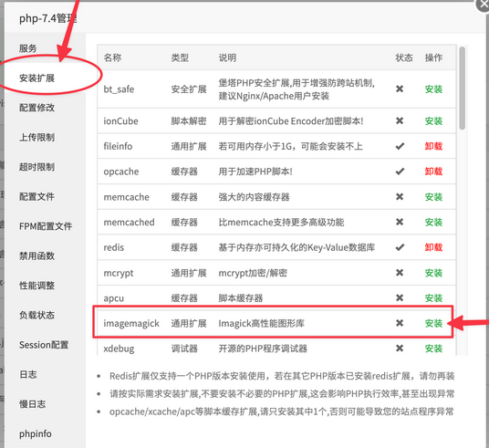Install the imagemagick extension
Screen dimensions: 489x448
pyautogui.click(x=433, y=323)
